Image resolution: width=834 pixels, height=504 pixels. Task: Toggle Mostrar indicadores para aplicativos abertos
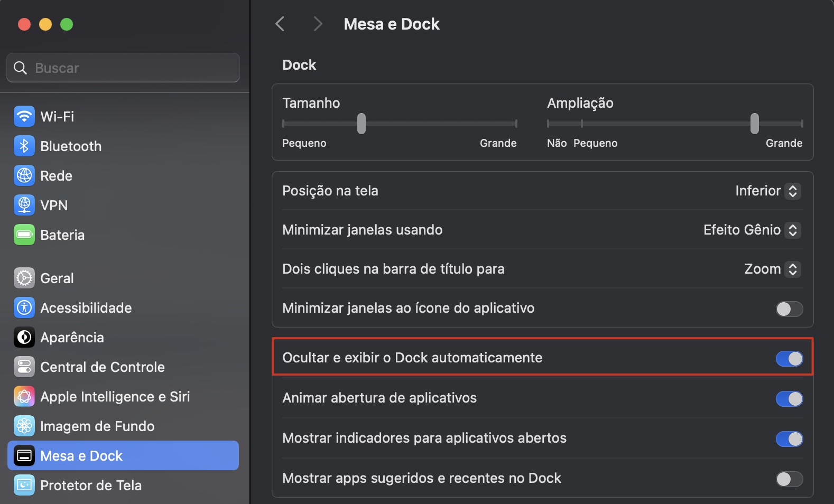(x=789, y=439)
